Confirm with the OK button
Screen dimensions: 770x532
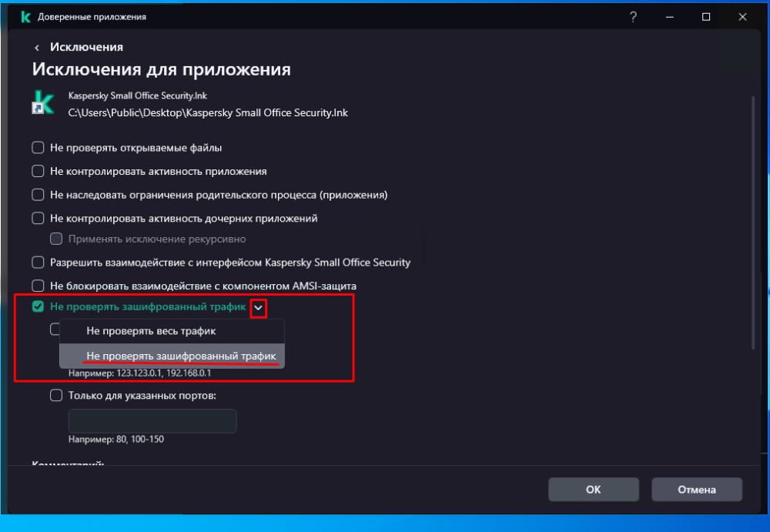click(x=593, y=489)
